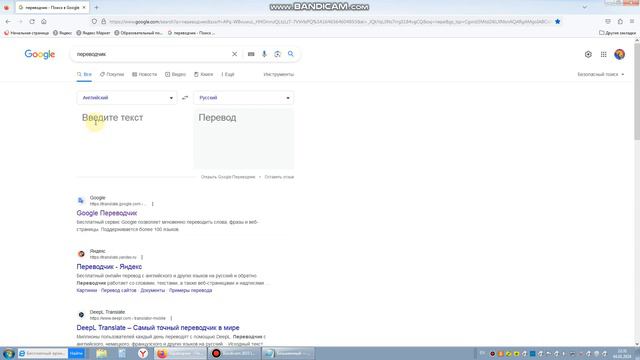The width and height of the screenshot is (640, 360).
Task: Open the 'DeepL Translate – Самый точный переводчик' result
Action: (x=158, y=328)
